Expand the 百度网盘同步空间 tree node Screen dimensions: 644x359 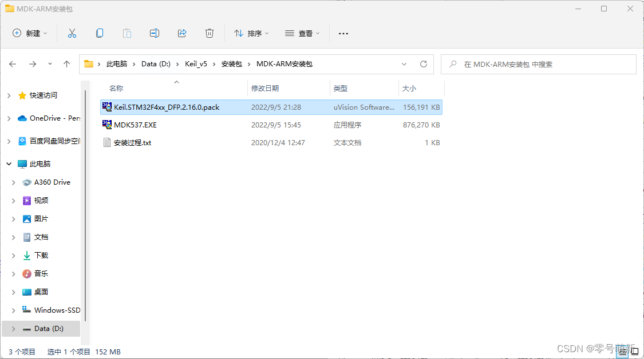pos(9,141)
